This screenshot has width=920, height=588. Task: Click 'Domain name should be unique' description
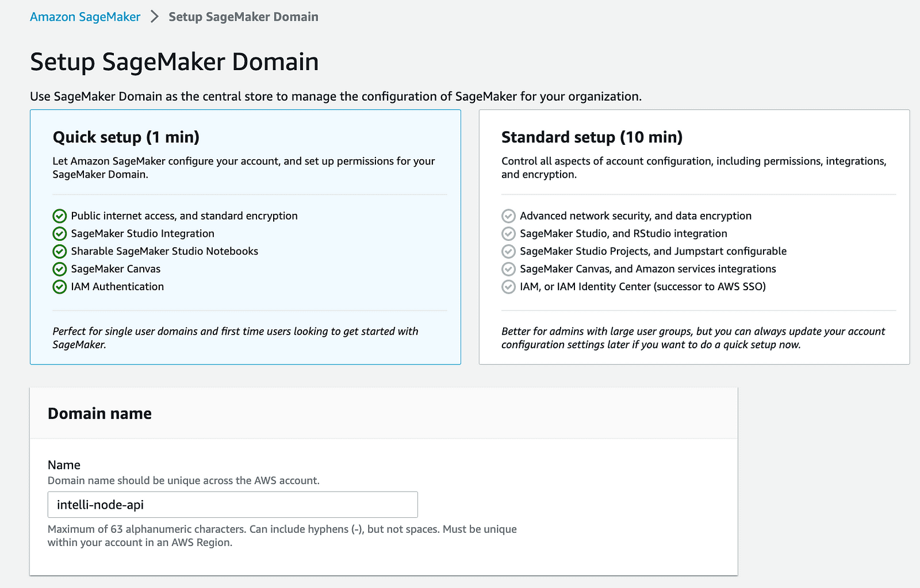pyautogui.click(x=183, y=481)
